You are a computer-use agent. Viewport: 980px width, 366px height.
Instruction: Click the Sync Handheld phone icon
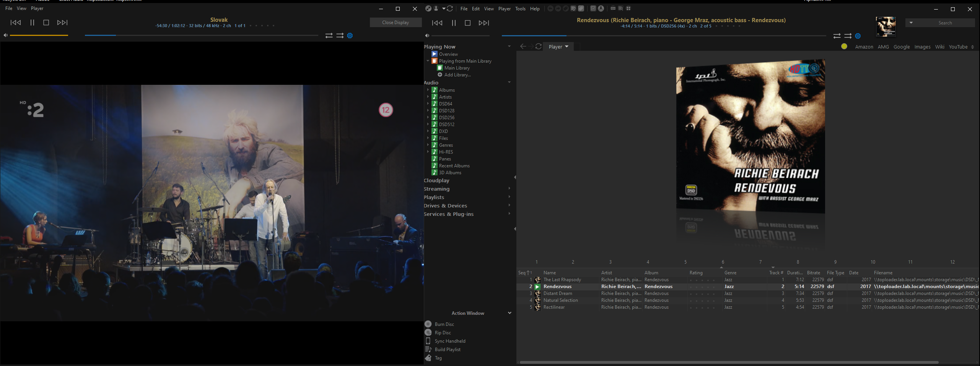(x=428, y=341)
